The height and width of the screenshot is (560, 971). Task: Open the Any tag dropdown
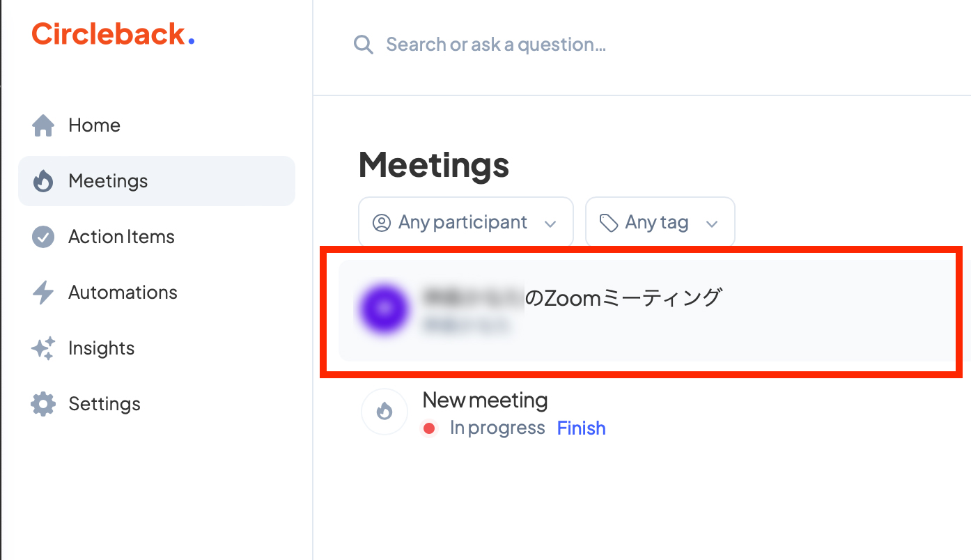tap(660, 223)
